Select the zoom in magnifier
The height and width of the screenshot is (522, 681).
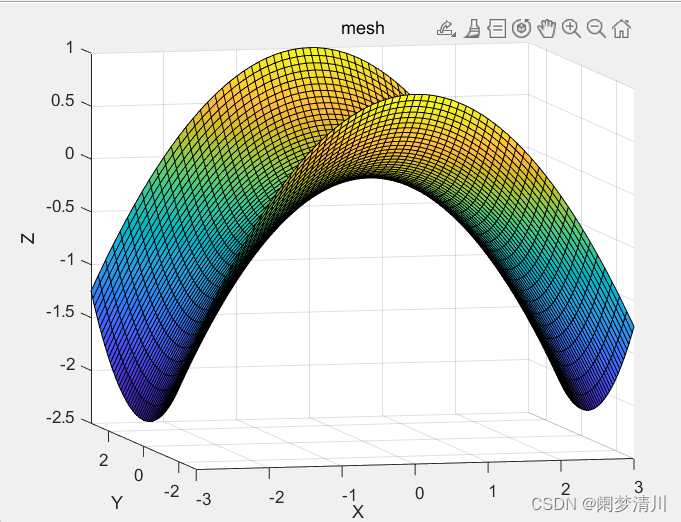click(x=571, y=29)
